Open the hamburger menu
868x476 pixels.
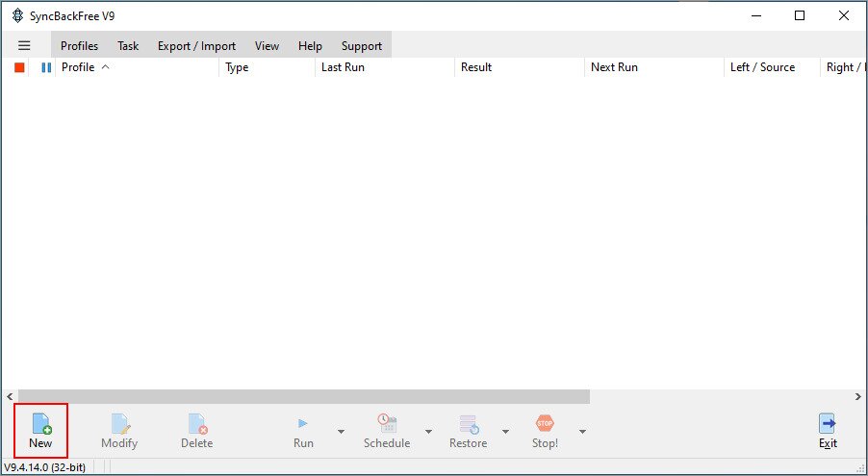point(24,46)
